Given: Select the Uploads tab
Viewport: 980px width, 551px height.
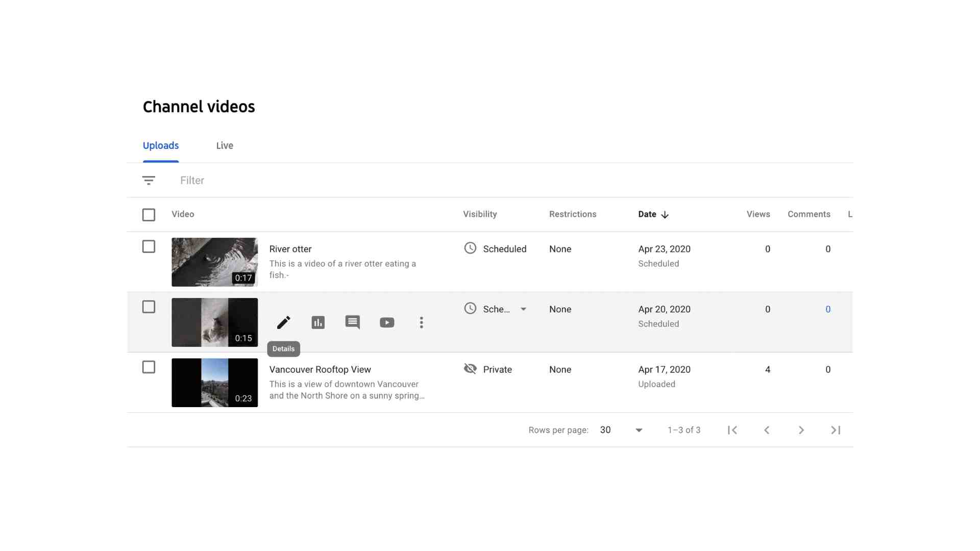Looking at the screenshot, I should (161, 146).
